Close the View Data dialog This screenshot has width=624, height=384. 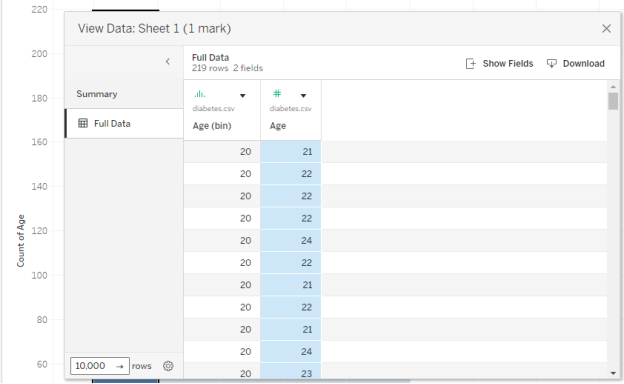click(606, 29)
